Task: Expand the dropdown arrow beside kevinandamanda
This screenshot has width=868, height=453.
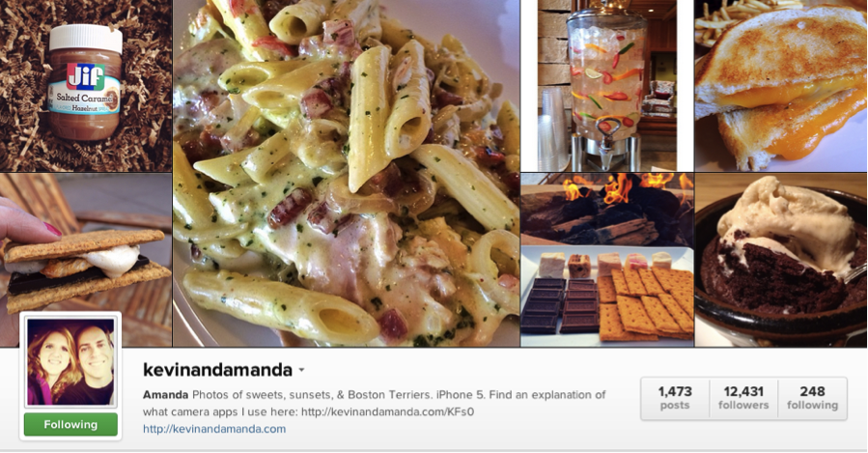Action: pos(301,370)
